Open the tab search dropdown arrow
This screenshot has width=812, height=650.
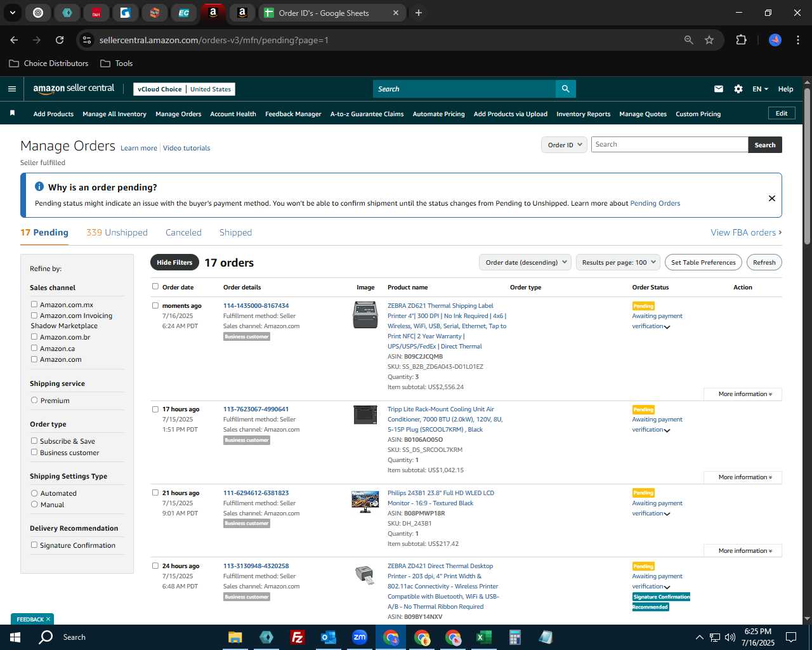(x=13, y=13)
